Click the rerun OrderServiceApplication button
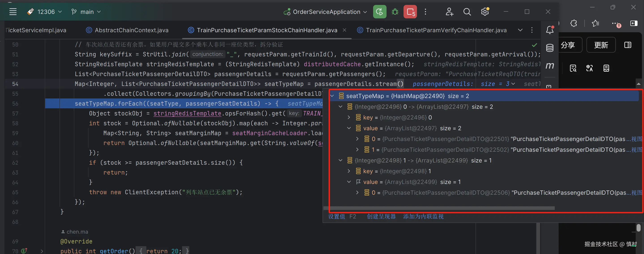Screen dimensions: 644x254 click(379, 12)
